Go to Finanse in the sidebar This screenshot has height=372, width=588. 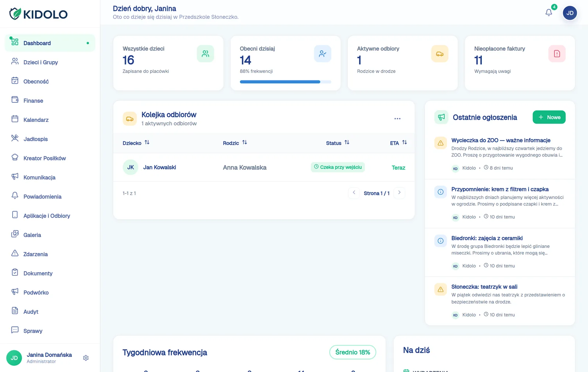click(50, 101)
